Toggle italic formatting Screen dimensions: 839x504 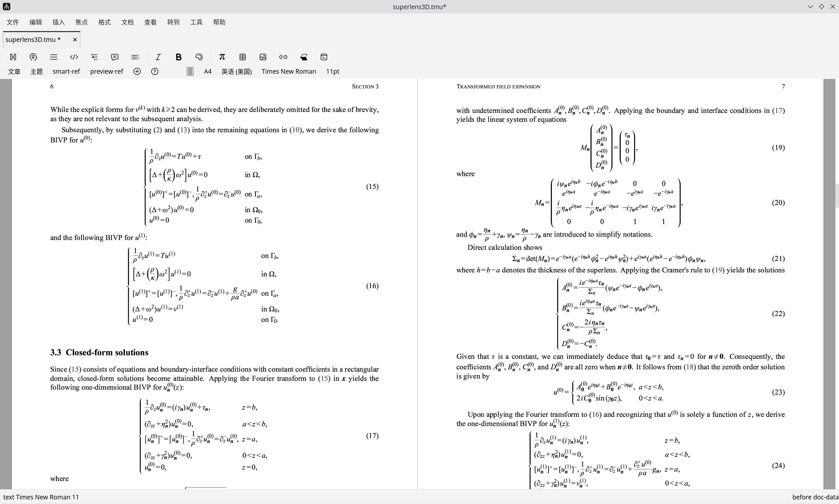coord(158,57)
